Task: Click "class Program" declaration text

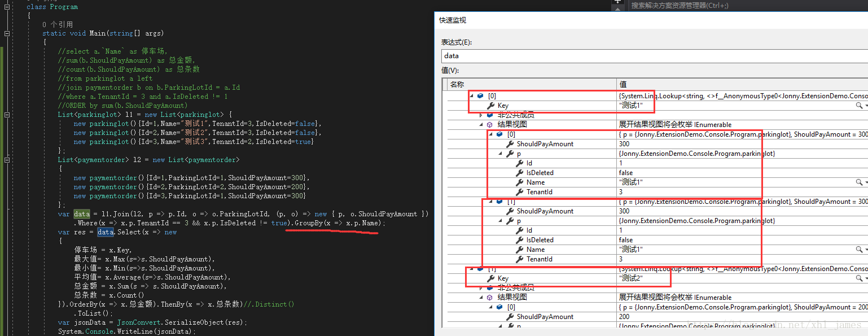Action: click(52, 7)
